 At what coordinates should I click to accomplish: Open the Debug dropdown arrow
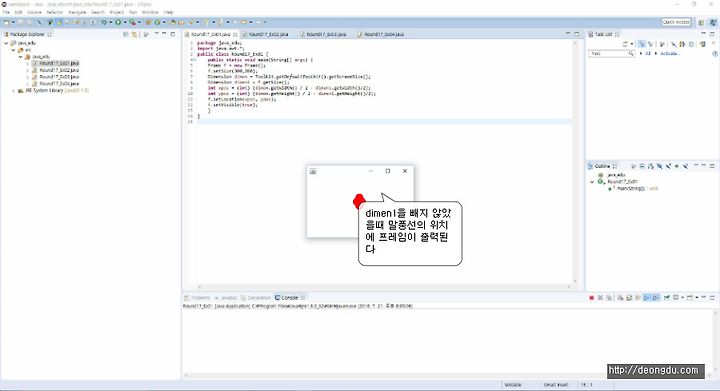111,22
